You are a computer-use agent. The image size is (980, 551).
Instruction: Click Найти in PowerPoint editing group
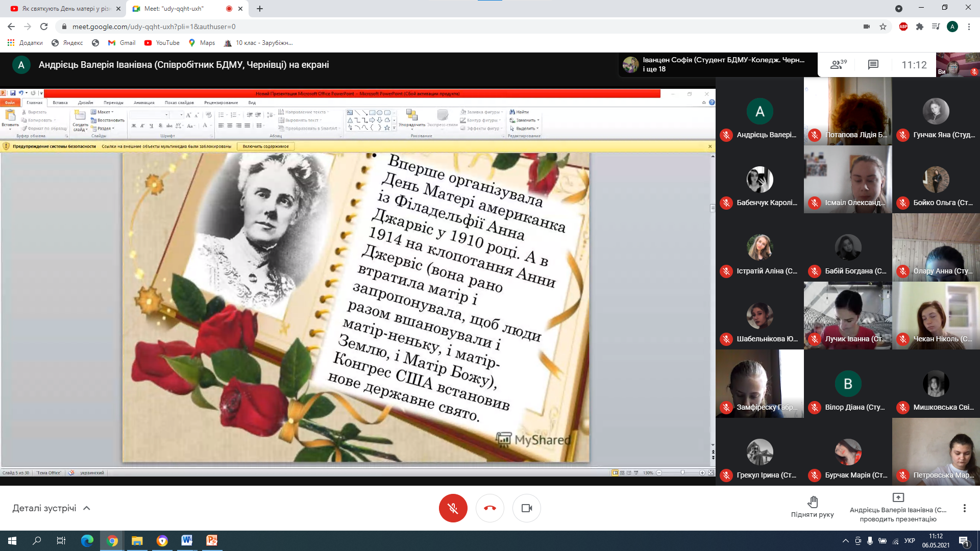click(519, 112)
